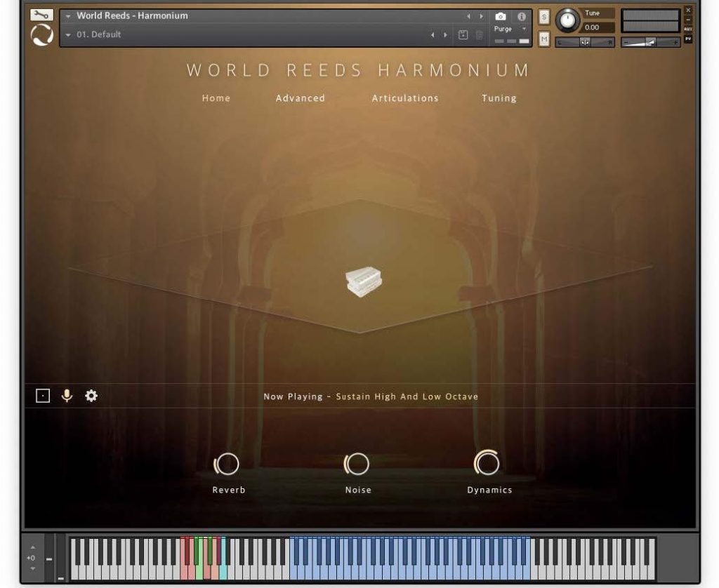
Task: Open the wrench edit mode icon
Action: pos(42,15)
